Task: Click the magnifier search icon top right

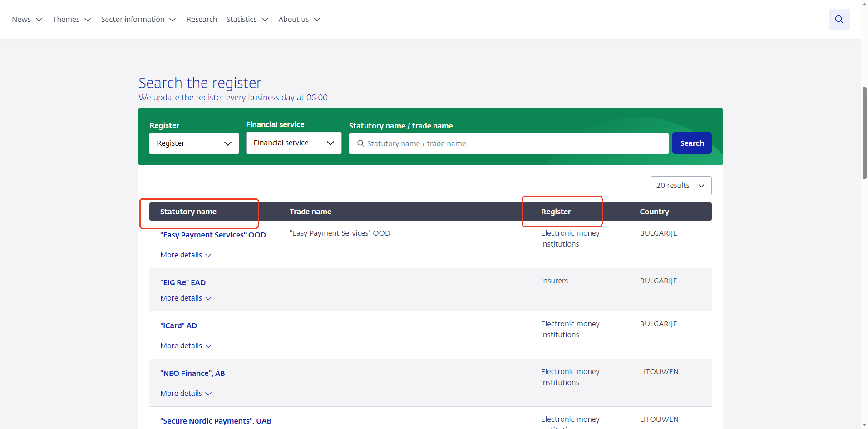Action: [838, 20]
